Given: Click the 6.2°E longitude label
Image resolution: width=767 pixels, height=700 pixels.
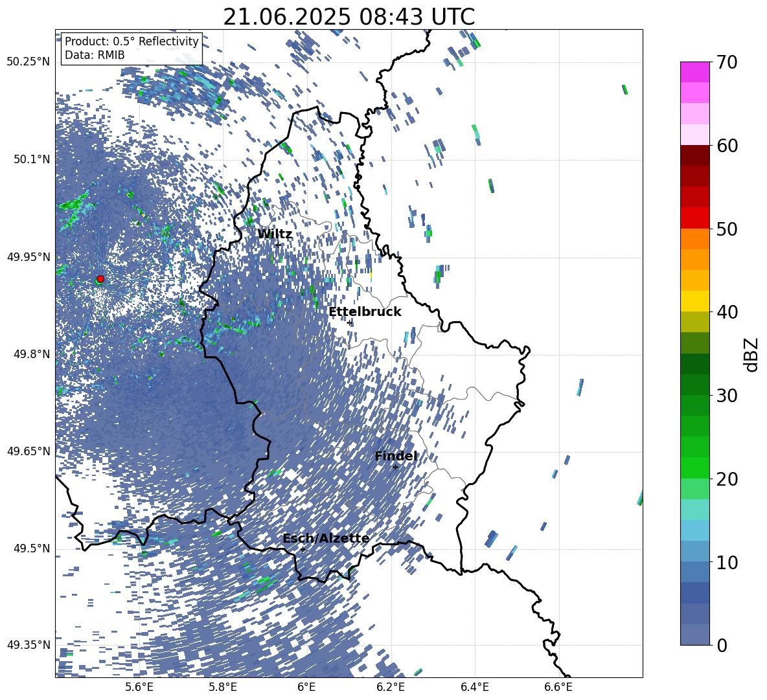Looking at the screenshot, I should click(391, 687).
